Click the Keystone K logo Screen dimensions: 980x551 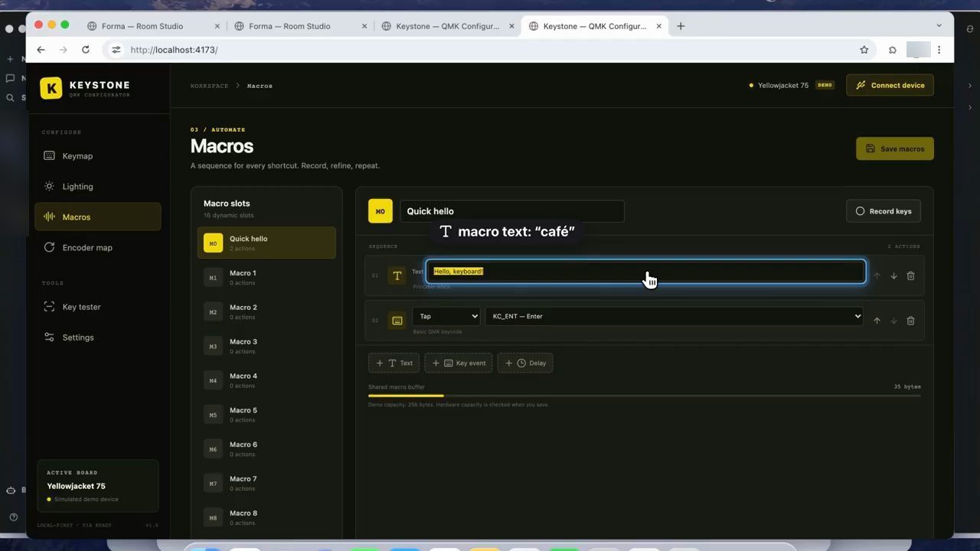point(51,88)
